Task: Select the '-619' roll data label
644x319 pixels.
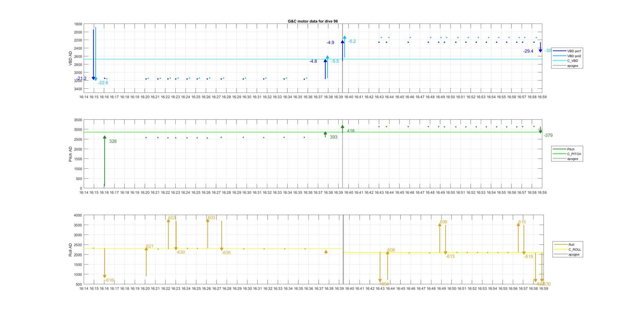Action: (x=528, y=257)
